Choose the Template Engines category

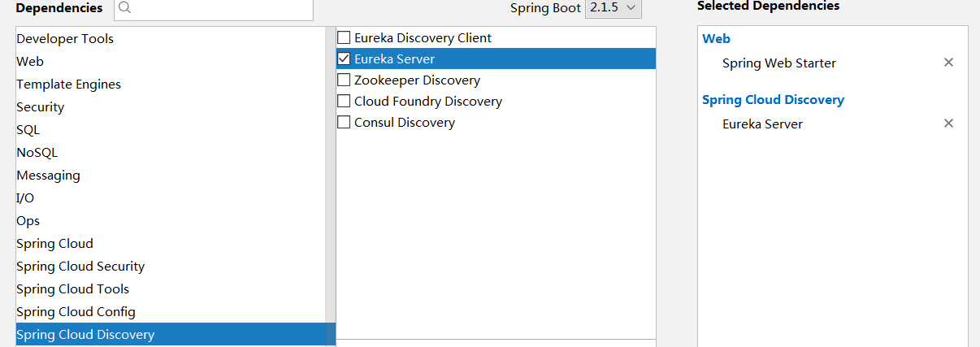point(170,85)
